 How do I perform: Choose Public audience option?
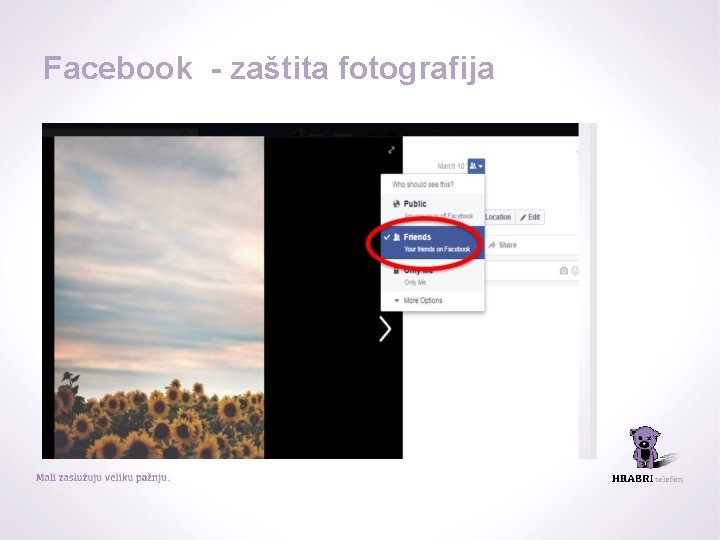click(x=433, y=209)
